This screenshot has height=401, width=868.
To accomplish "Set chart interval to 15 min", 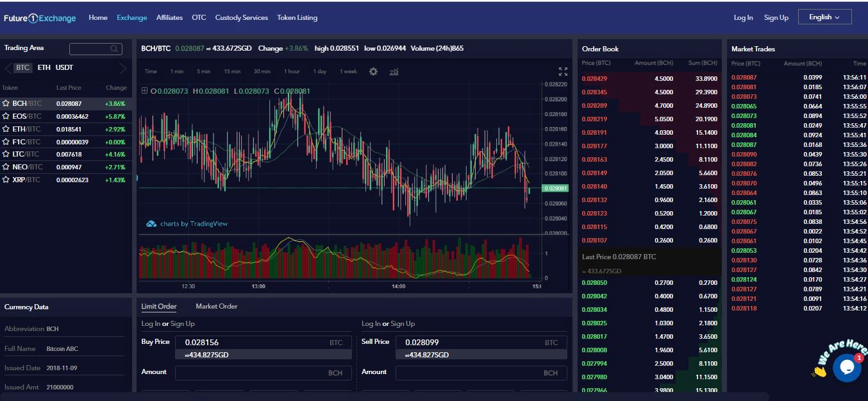I will [x=232, y=71].
